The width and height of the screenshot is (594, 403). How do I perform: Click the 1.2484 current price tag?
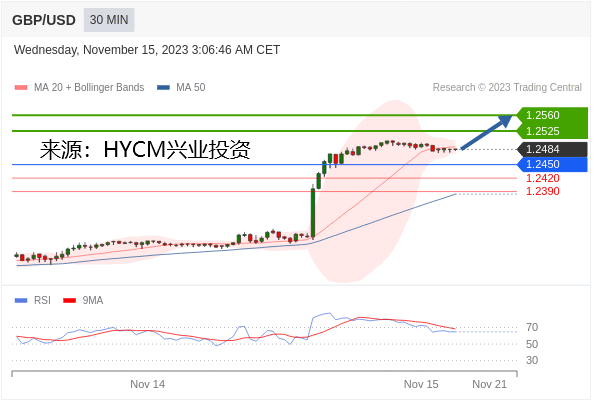[552, 149]
